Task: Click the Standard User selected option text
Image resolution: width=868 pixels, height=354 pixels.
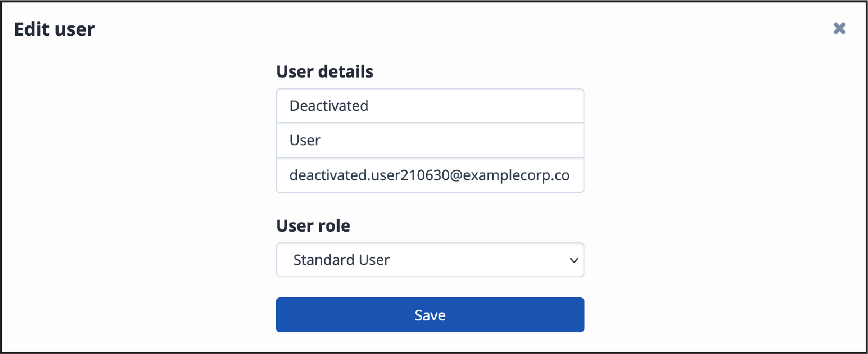Action: pyautogui.click(x=342, y=260)
